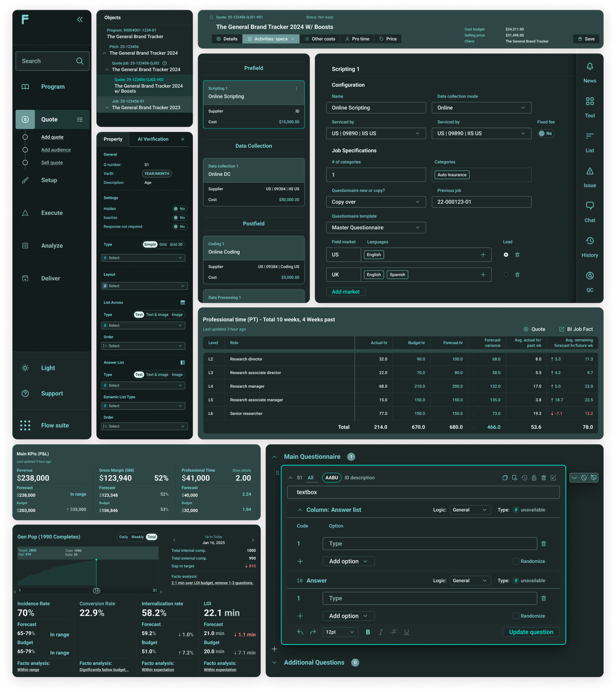Click the number of categories field
The image size is (616, 692).
pos(376,175)
